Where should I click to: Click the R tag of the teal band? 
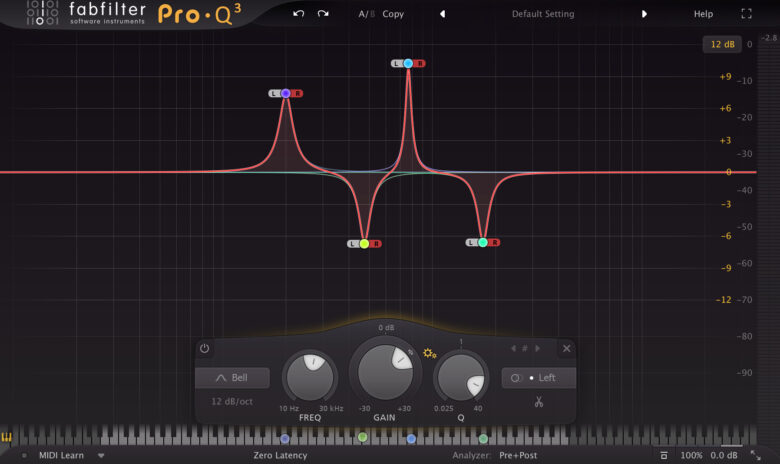coord(494,242)
